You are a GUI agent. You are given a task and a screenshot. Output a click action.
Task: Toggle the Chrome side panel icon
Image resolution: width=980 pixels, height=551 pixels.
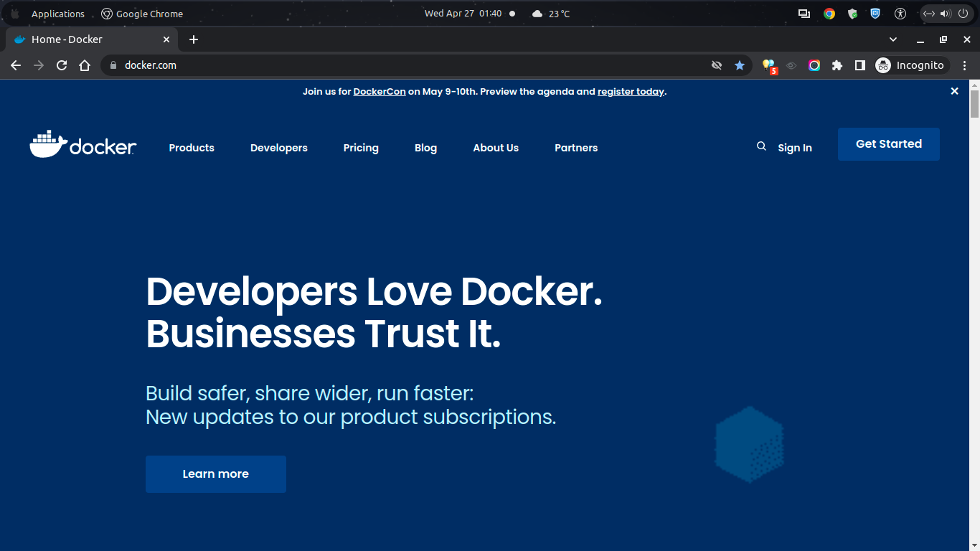click(x=859, y=65)
